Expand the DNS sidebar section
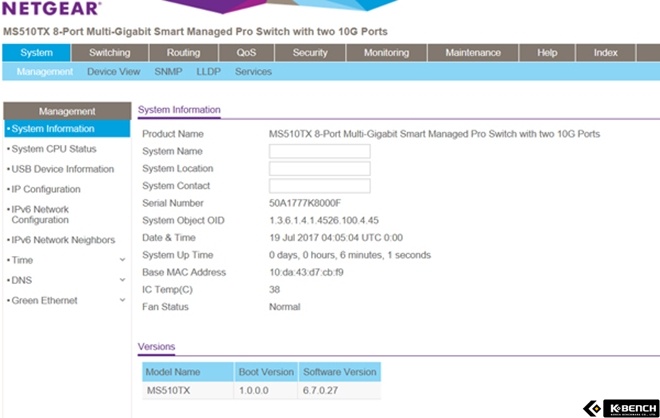Viewport: 660px width, 418px height. [122, 280]
